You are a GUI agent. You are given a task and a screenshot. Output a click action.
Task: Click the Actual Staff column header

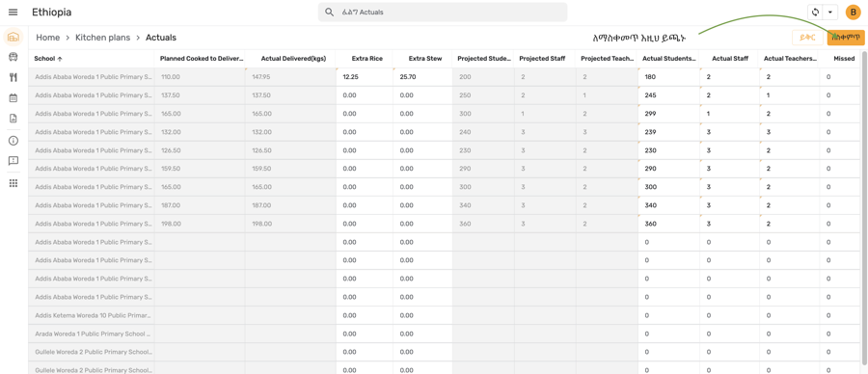[x=730, y=59]
